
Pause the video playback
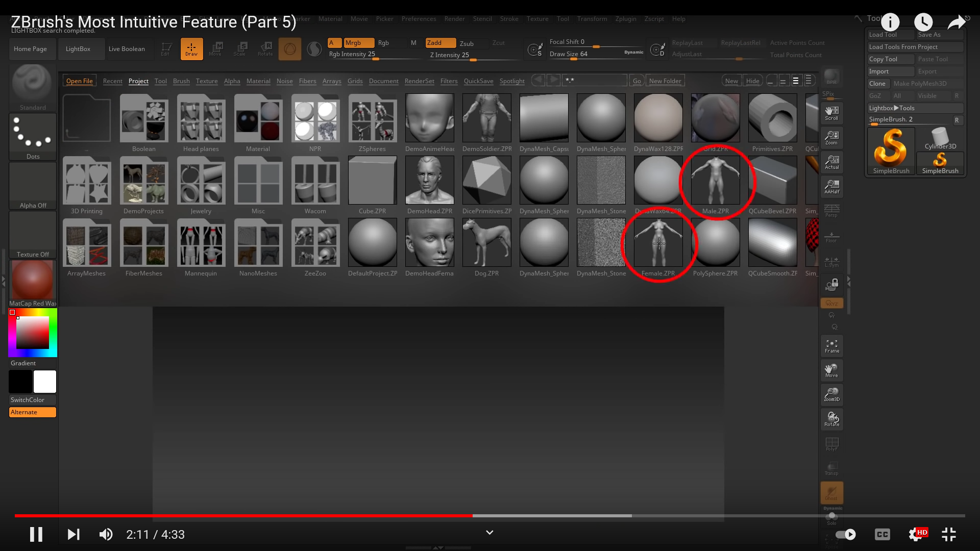point(36,534)
